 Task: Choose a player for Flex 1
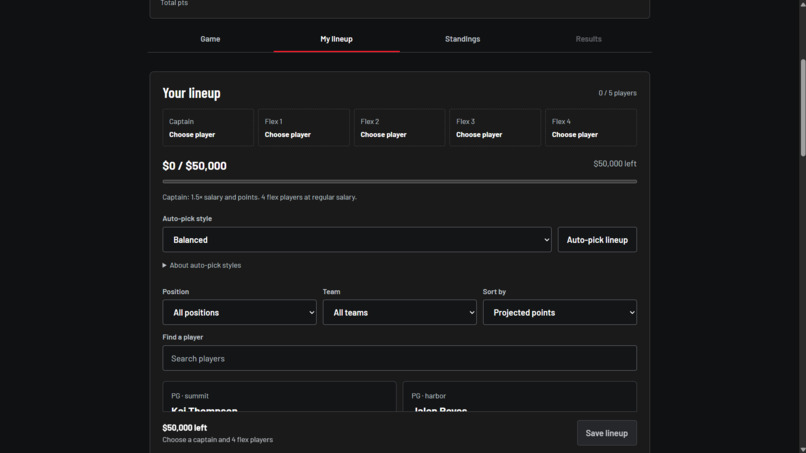(304, 128)
